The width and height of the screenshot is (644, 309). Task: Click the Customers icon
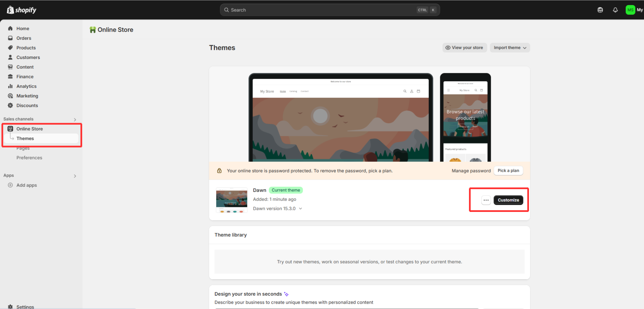(10, 57)
